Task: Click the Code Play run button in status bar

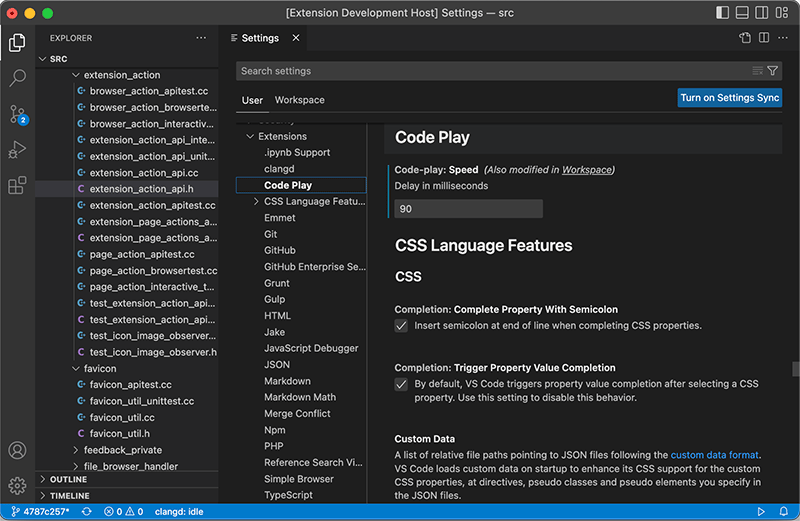Action: (761, 512)
